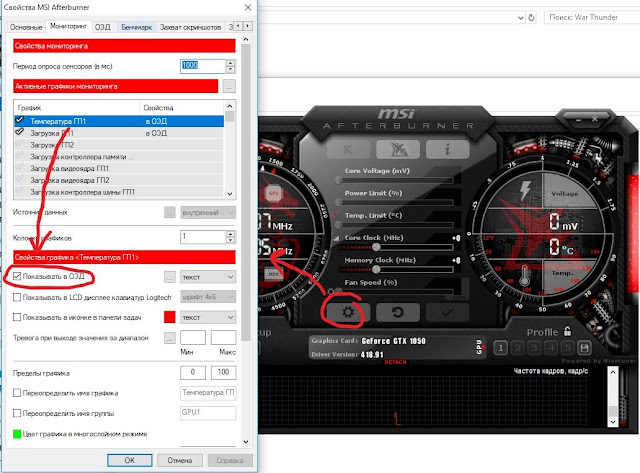
Task: Click the Memory Clock slider handle
Action: (x=376, y=269)
